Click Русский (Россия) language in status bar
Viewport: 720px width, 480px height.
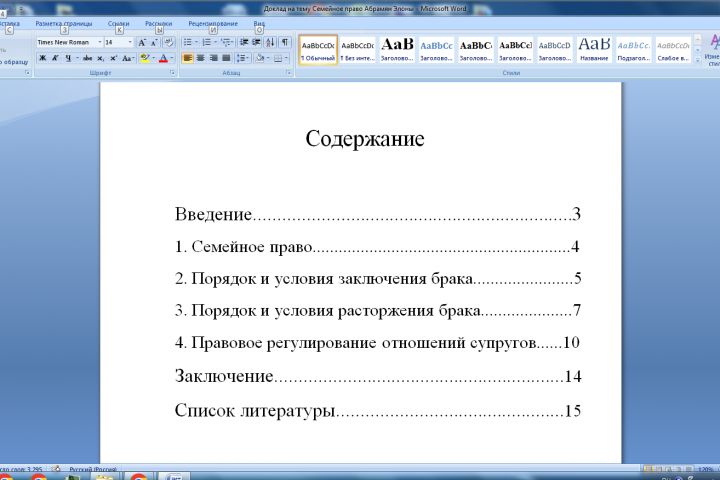[x=94, y=469]
